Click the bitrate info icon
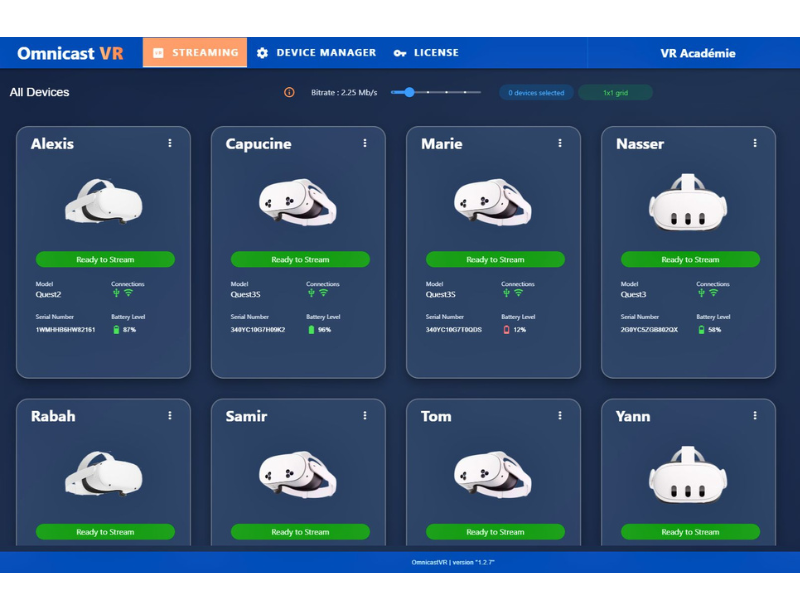800x600 pixels. point(290,92)
